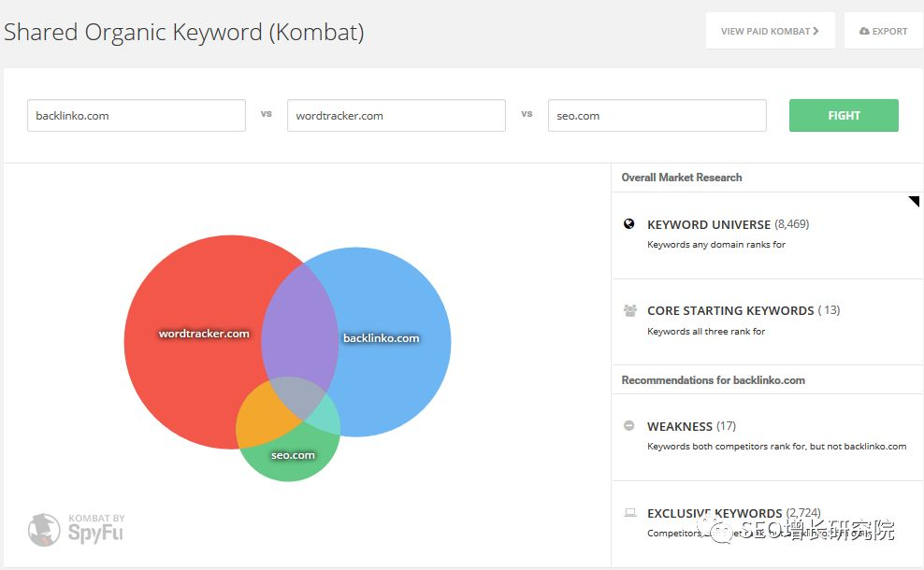The width and height of the screenshot is (924, 570).
Task: Click the green seo.com circle in the Venn diagram
Action: [289, 456]
